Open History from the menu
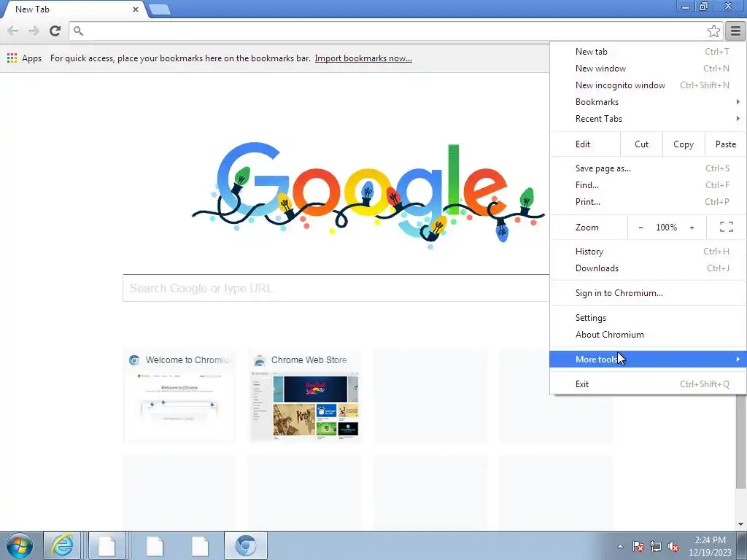 [648, 252]
